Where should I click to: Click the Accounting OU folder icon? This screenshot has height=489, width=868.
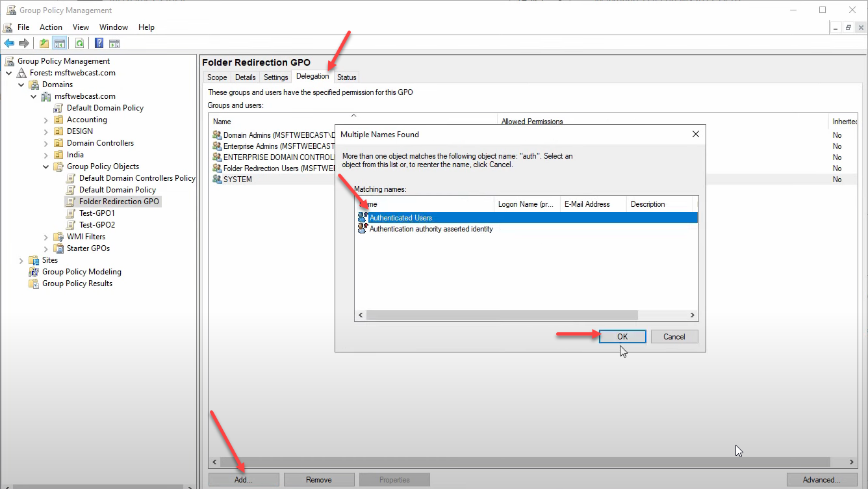[58, 120]
